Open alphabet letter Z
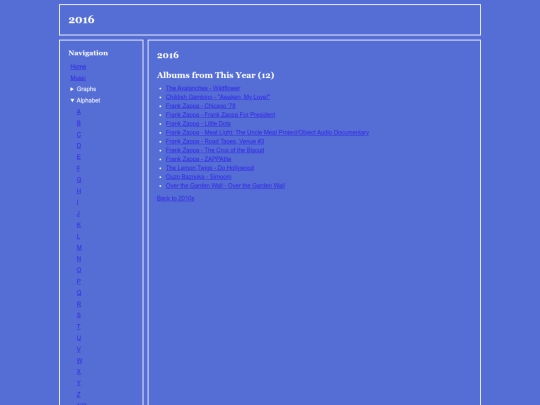Screen dimensions: 540x405 (x=79, y=394)
